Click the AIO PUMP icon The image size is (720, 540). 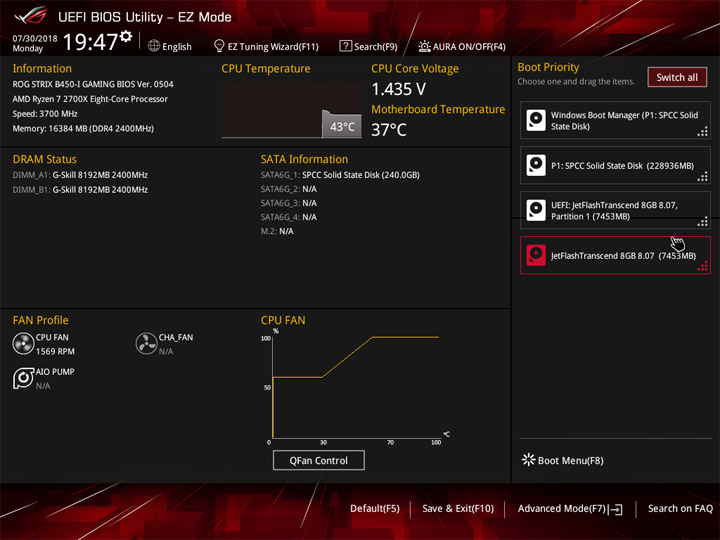[x=23, y=378]
